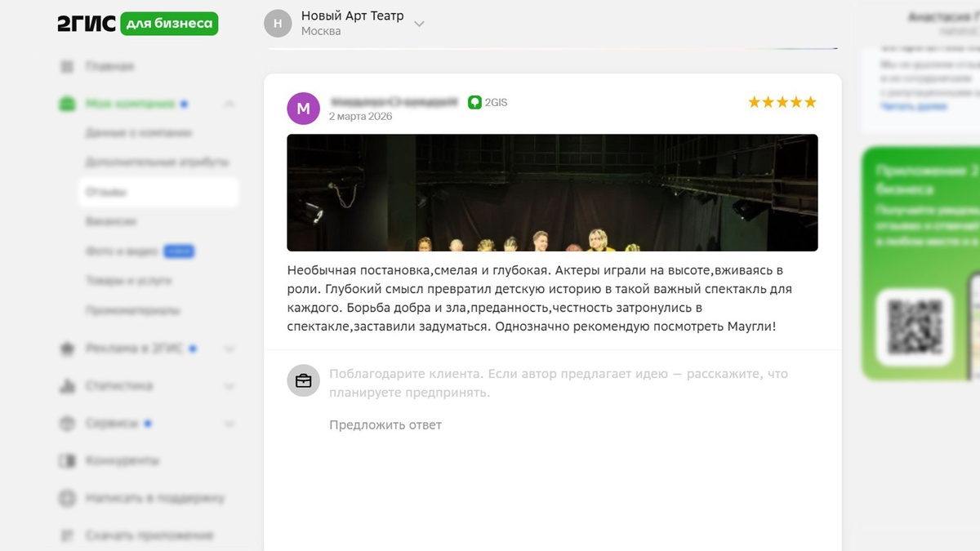Click the round «Н» company avatar
Image resolution: width=980 pixels, height=551 pixels.
click(x=278, y=24)
